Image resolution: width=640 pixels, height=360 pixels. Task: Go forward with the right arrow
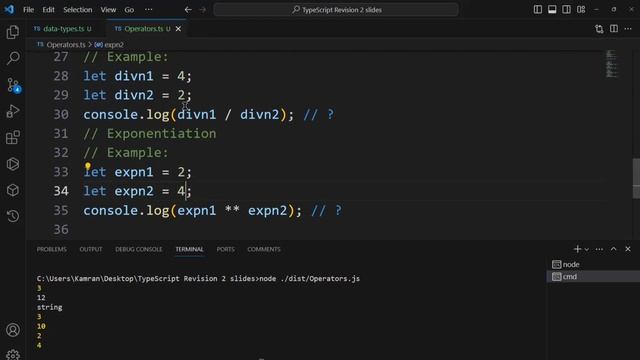pos(203,9)
